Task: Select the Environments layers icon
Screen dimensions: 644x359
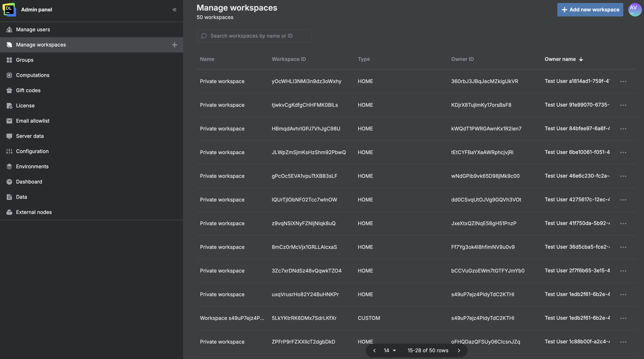Action: pos(9,166)
